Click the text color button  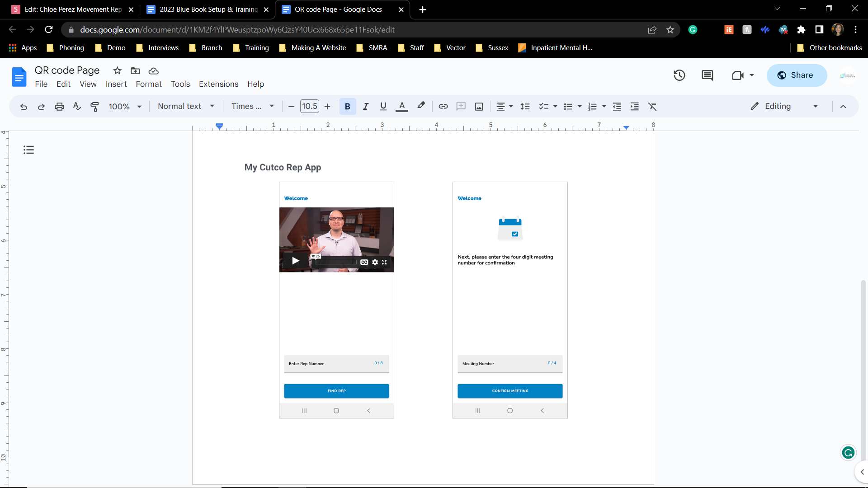pyautogui.click(x=401, y=107)
